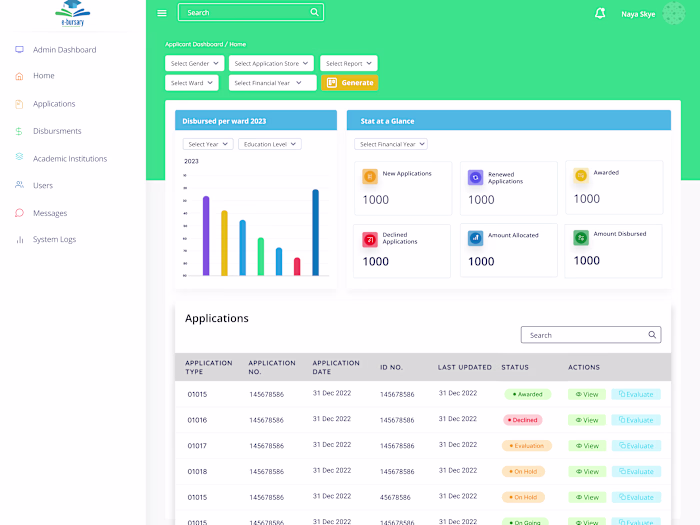Open Naya Skye profile avatar
The height and width of the screenshot is (525, 700).
click(673, 13)
